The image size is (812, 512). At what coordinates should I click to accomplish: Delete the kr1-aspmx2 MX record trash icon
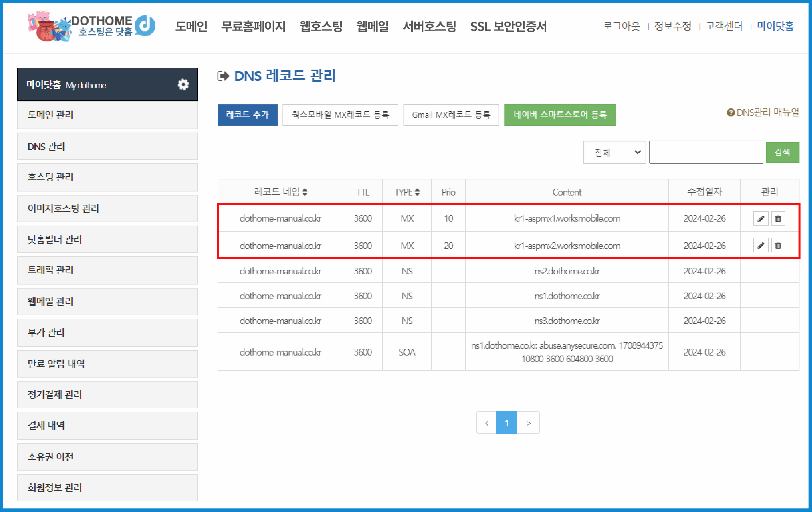(x=778, y=245)
